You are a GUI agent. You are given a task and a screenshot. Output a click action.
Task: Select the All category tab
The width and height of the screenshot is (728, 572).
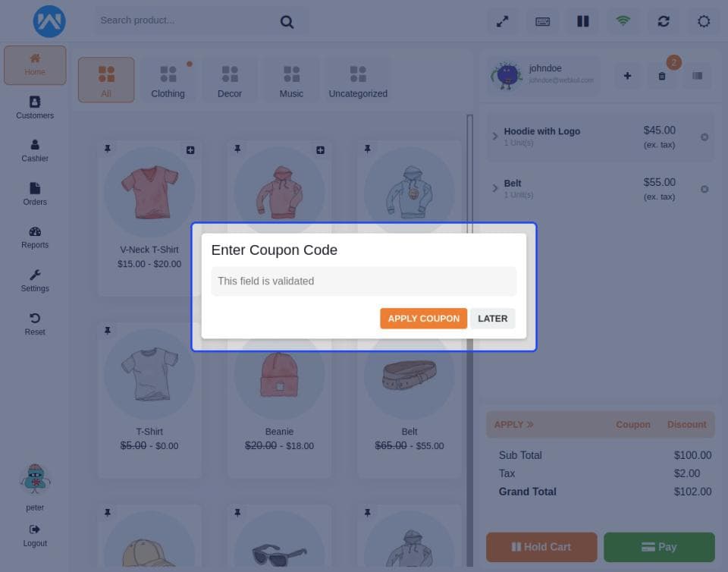coord(106,80)
